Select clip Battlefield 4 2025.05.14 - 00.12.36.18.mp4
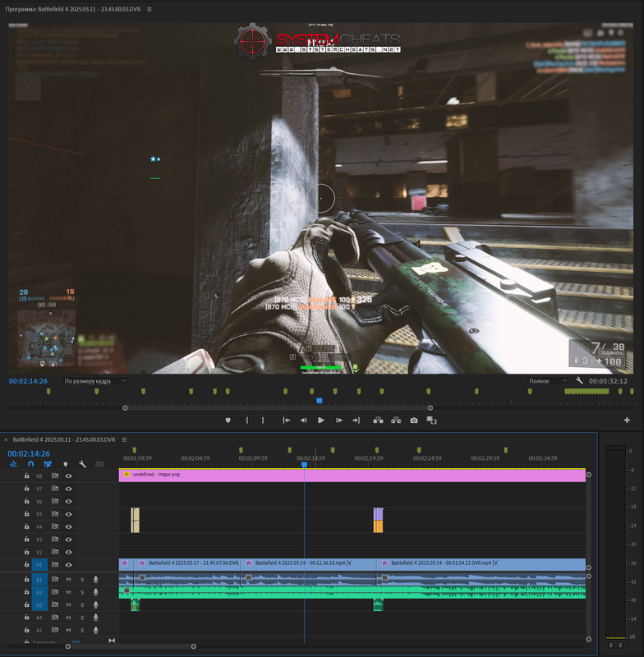This screenshot has height=657, width=644. [308, 564]
